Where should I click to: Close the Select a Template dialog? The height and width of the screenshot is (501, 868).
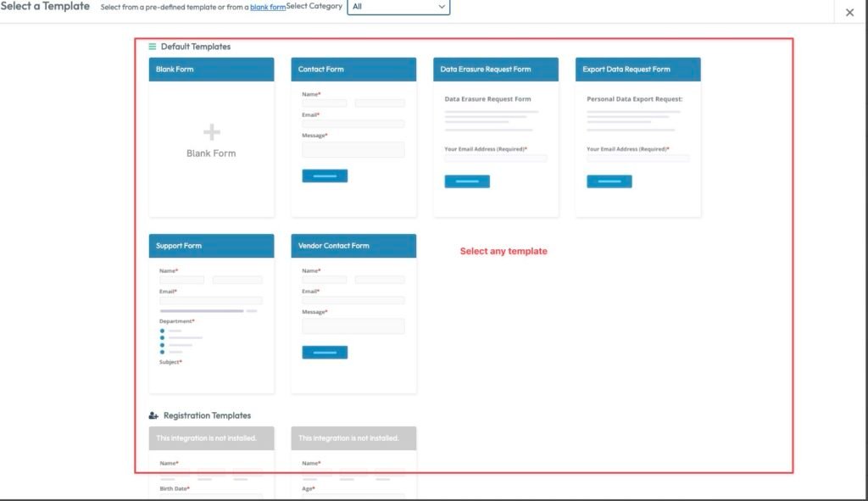[849, 12]
